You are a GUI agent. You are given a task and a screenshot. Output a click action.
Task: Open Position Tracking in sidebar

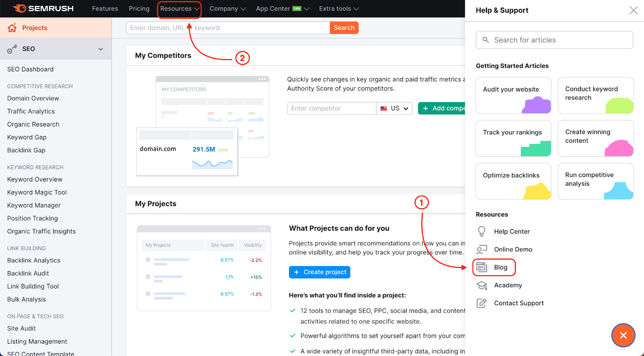click(x=33, y=218)
